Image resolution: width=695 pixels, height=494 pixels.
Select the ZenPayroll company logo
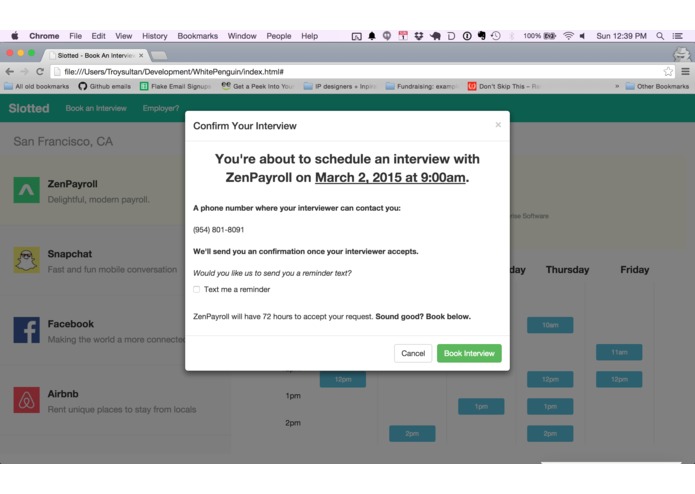point(27,190)
